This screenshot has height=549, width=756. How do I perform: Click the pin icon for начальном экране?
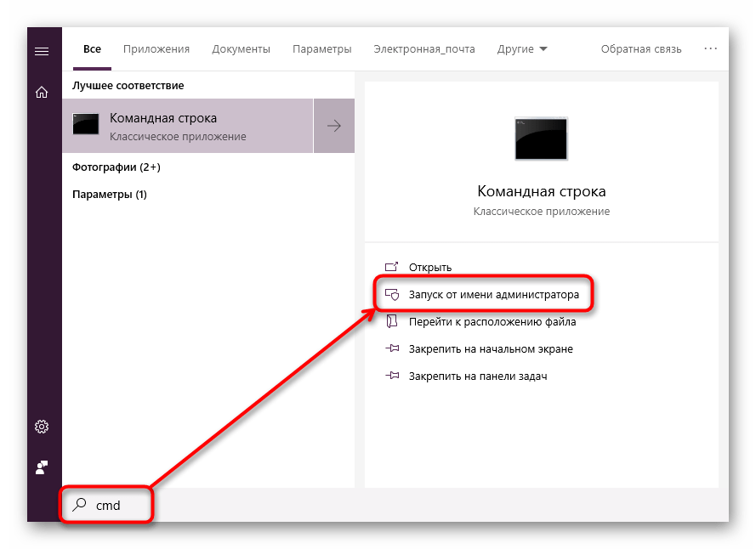(x=392, y=348)
